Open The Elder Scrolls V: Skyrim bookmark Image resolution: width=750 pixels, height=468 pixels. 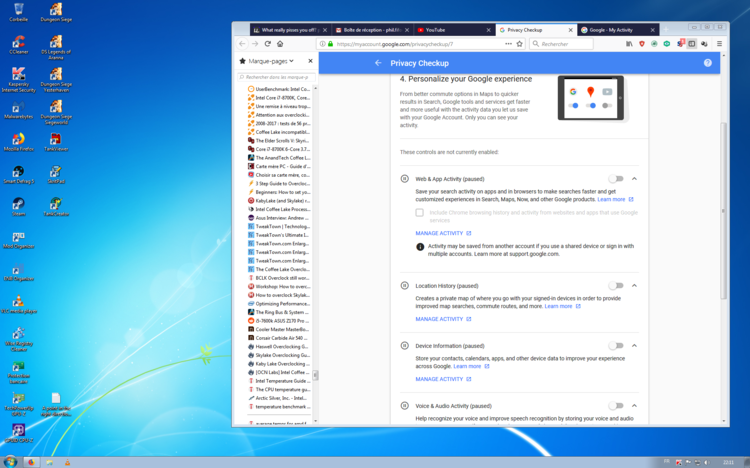coord(279,141)
